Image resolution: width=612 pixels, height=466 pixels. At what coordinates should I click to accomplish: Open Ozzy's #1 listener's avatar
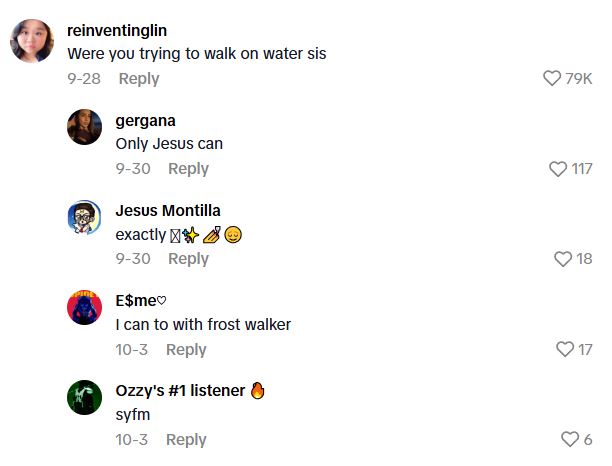(x=84, y=397)
